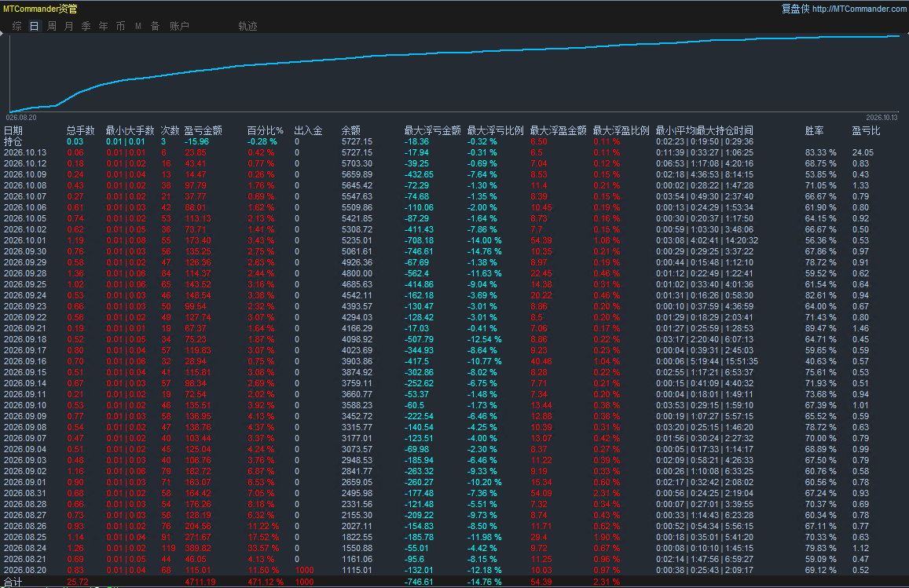This screenshot has width=909, height=588.
Task: Sort by 胜率 column header
Action: [x=814, y=130]
